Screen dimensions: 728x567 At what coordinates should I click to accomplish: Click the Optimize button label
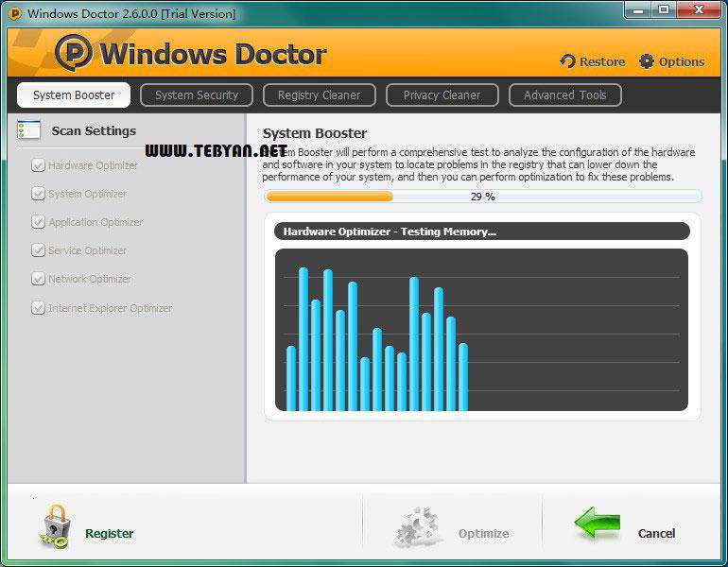tap(484, 534)
